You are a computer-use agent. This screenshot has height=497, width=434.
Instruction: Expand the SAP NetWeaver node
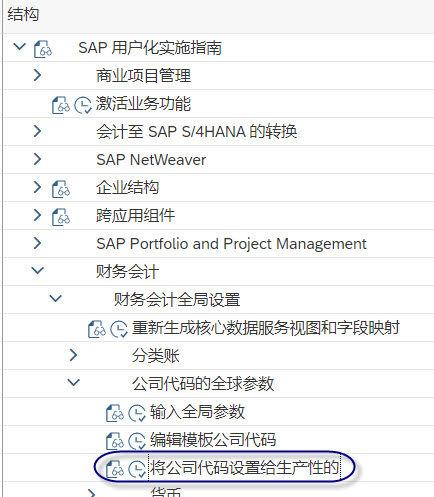coord(37,159)
